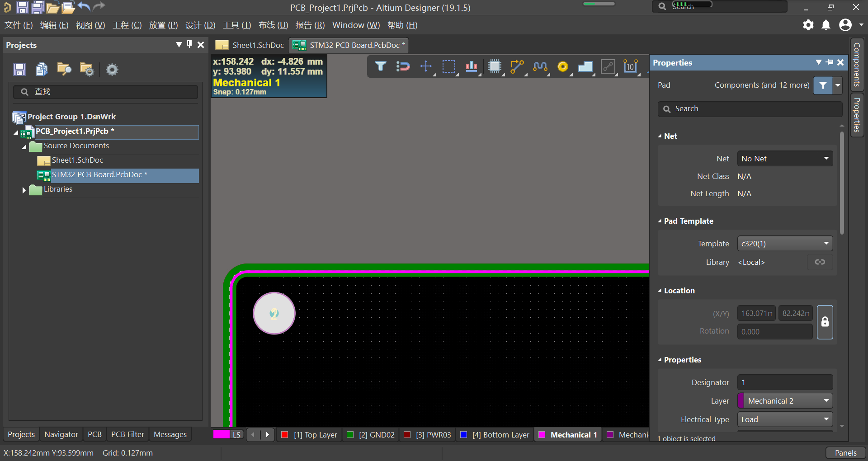Select the Place Dimension tool
This screenshot has width=868, height=461.
tap(631, 66)
